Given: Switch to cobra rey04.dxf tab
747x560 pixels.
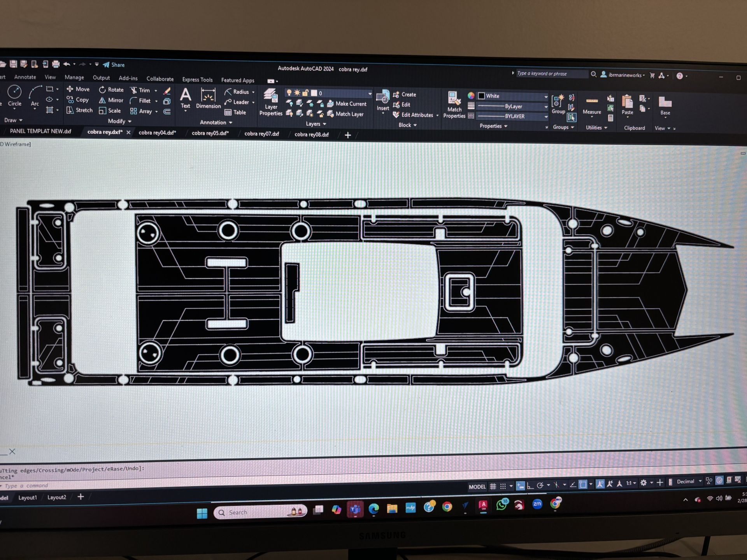Looking at the screenshot, I should [157, 133].
